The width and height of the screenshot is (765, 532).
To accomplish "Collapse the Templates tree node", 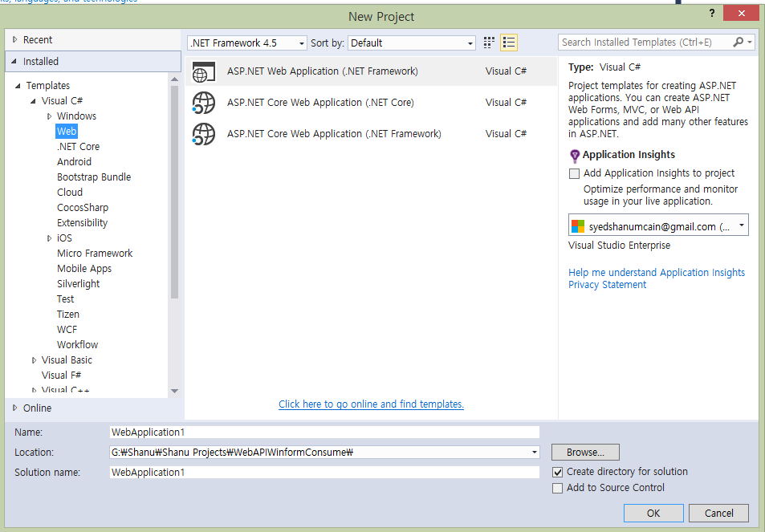I will [18, 86].
